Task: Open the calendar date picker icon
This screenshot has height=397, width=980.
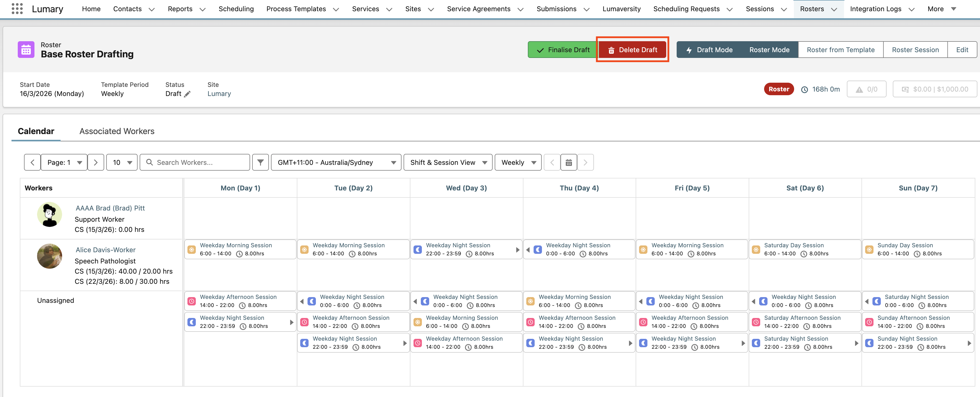Action: pos(568,163)
